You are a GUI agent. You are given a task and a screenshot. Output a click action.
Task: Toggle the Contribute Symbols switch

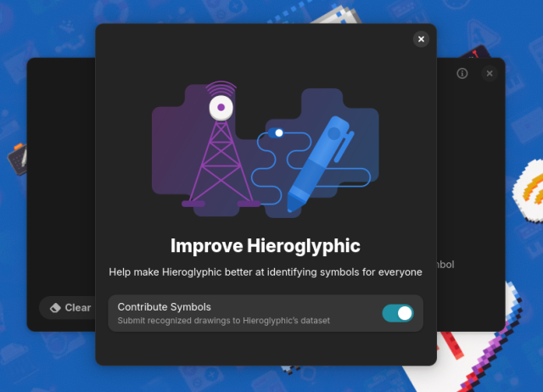pyautogui.click(x=397, y=313)
